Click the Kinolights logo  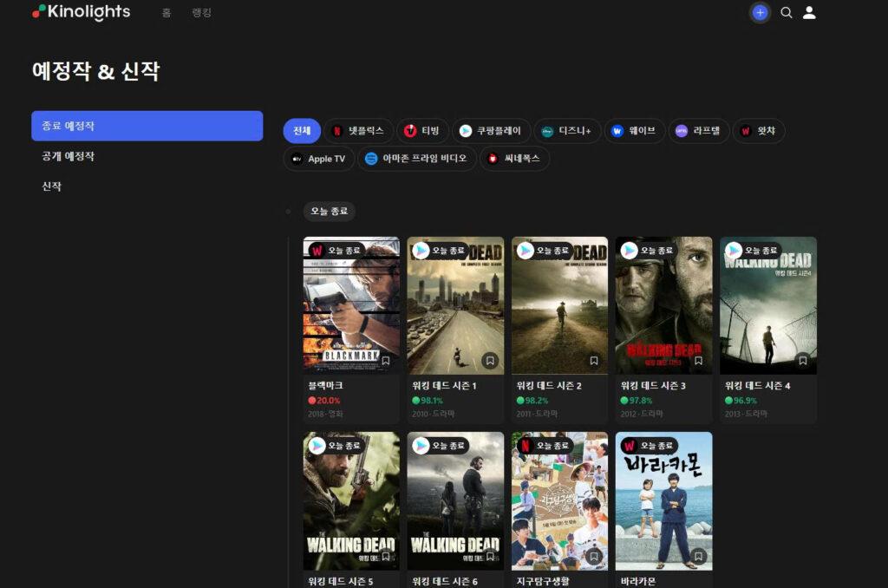pos(81,12)
